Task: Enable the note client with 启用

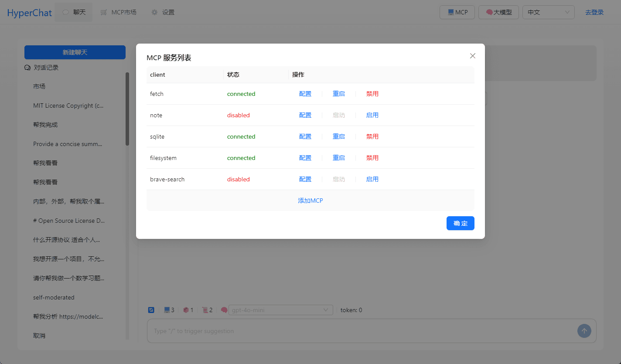Action: click(372, 115)
